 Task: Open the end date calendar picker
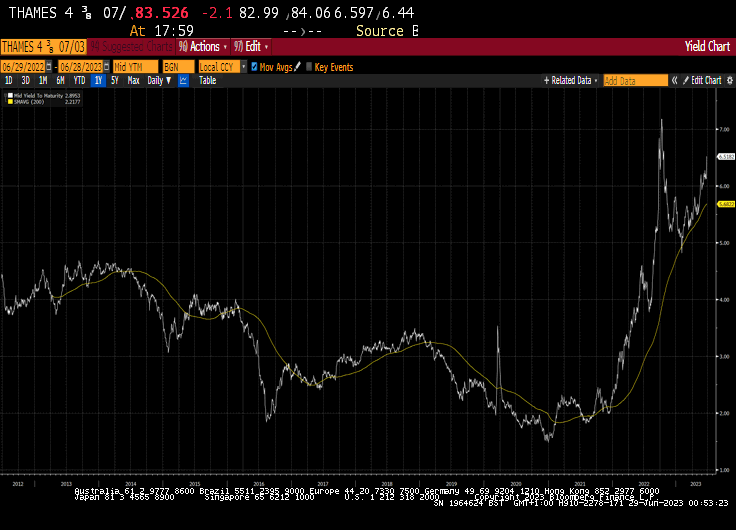[x=107, y=67]
